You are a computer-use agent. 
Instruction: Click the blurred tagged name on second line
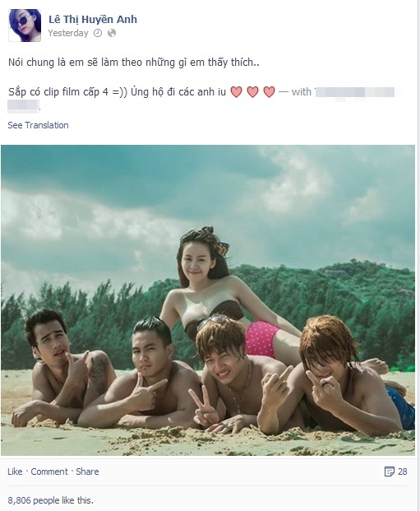[x=23, y=106]
